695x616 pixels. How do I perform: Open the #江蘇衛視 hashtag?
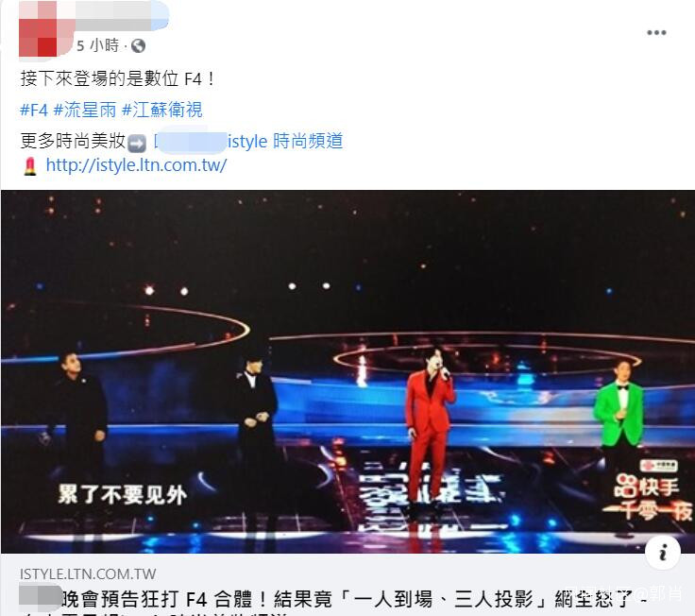pos(162,110)
